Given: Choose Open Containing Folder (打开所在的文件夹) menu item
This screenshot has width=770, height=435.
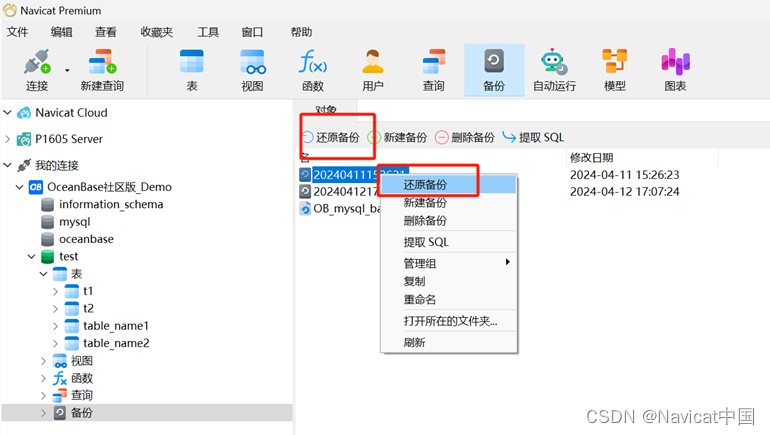Looking at the screenshot, I should (449, 321).
